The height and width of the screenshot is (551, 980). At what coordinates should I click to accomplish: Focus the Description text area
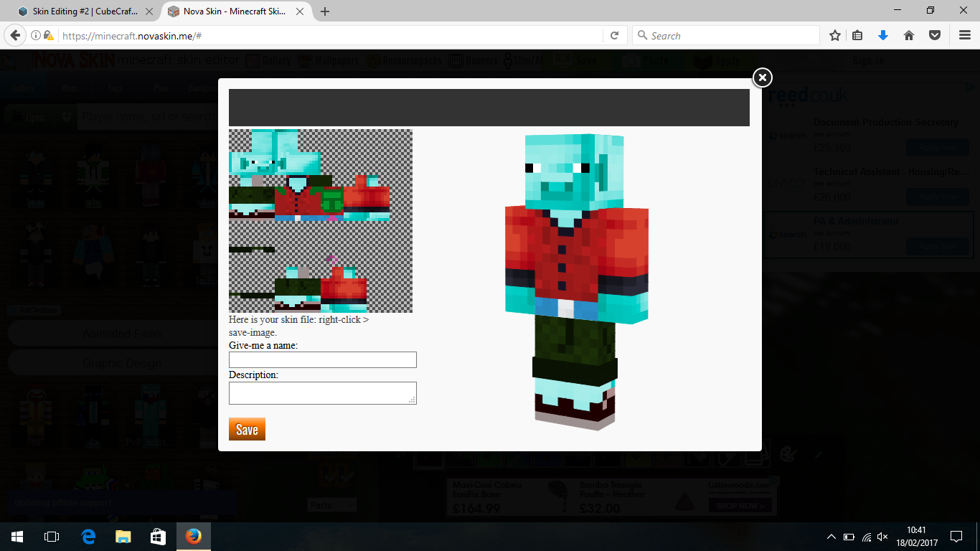[323, 393]
